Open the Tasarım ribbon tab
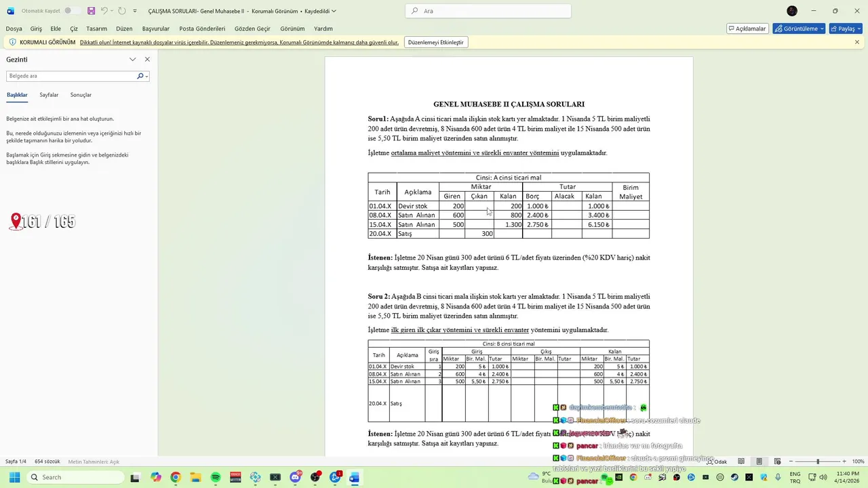 pyautogui.click(x=96, y=28)
